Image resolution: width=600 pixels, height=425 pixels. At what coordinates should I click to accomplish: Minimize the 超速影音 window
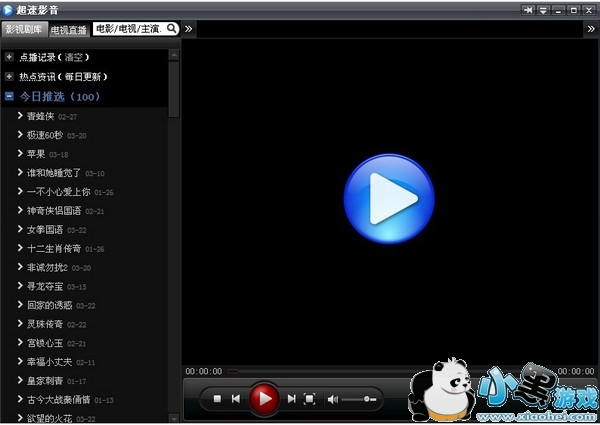tap(558, 10)
